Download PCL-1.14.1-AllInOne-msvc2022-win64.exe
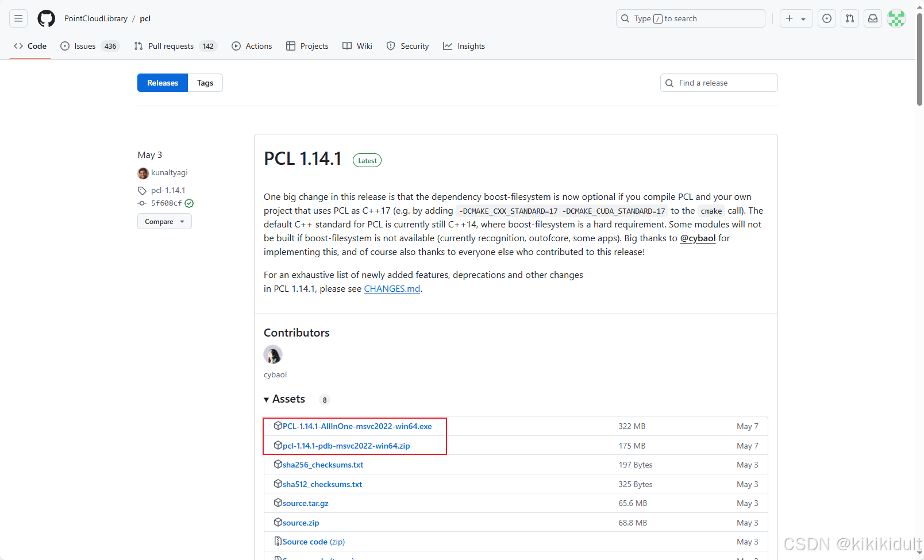 [x=357, y=426]
